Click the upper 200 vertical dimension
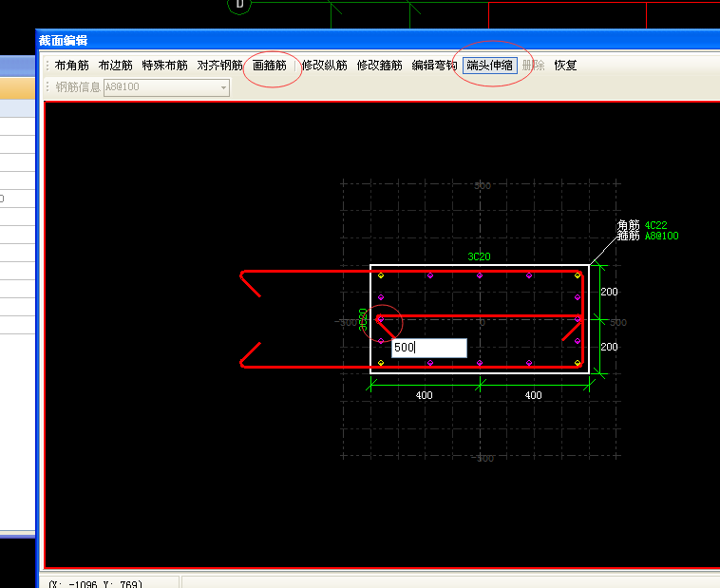Screen dimensions: 720x588 pyautogui.click(x=609, y=292)
